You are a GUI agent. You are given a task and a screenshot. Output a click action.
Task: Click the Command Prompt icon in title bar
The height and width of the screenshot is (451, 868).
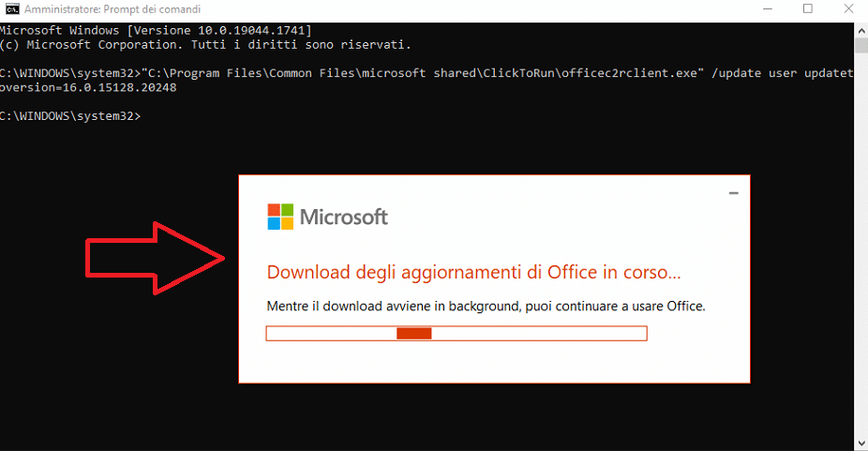coord(12,8)
